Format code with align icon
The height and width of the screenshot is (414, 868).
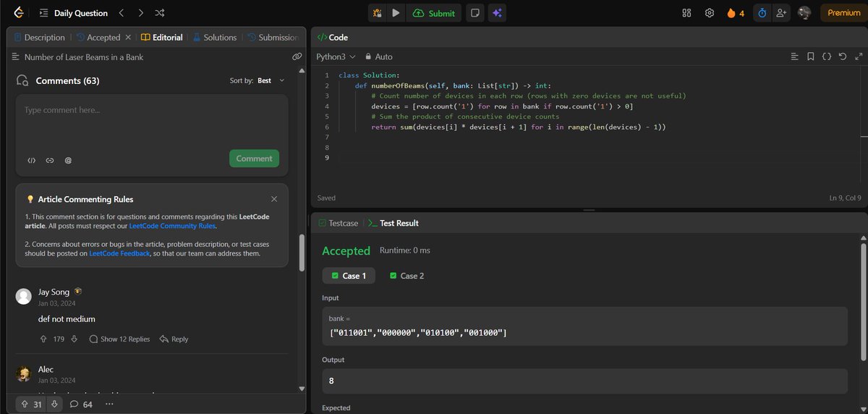point(795,56)
